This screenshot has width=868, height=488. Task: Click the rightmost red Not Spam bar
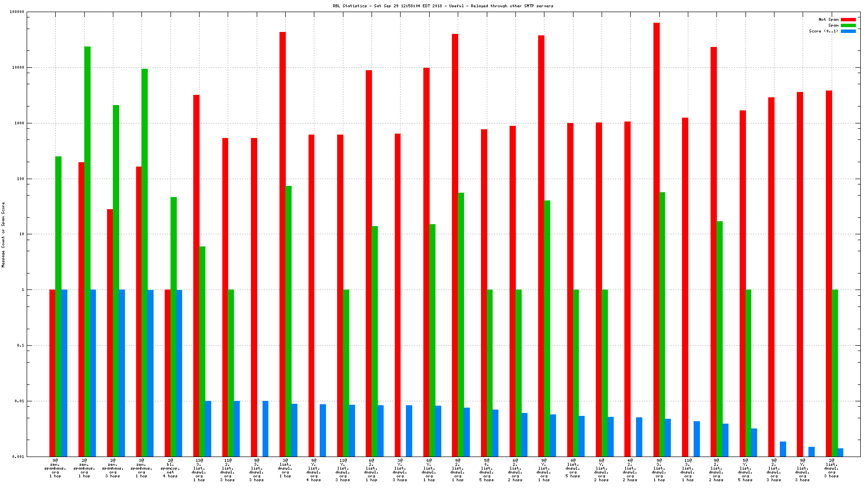pos(829,271)
